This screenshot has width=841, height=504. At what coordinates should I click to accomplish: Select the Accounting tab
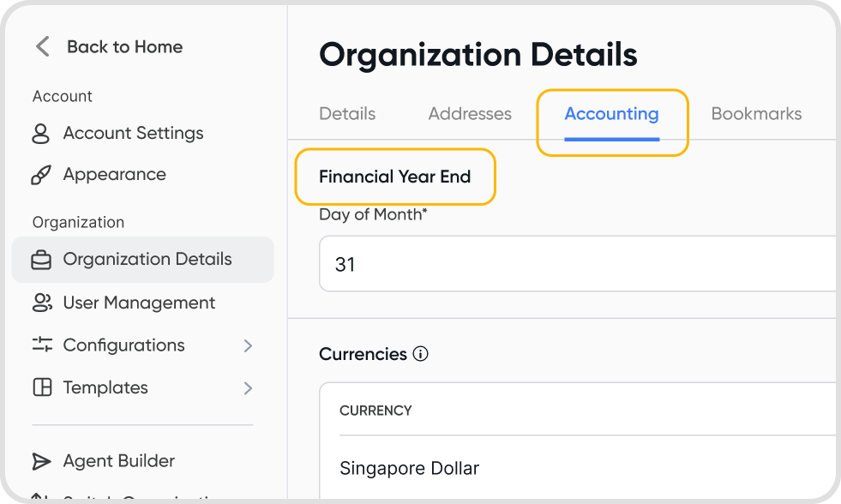point(611,114)
